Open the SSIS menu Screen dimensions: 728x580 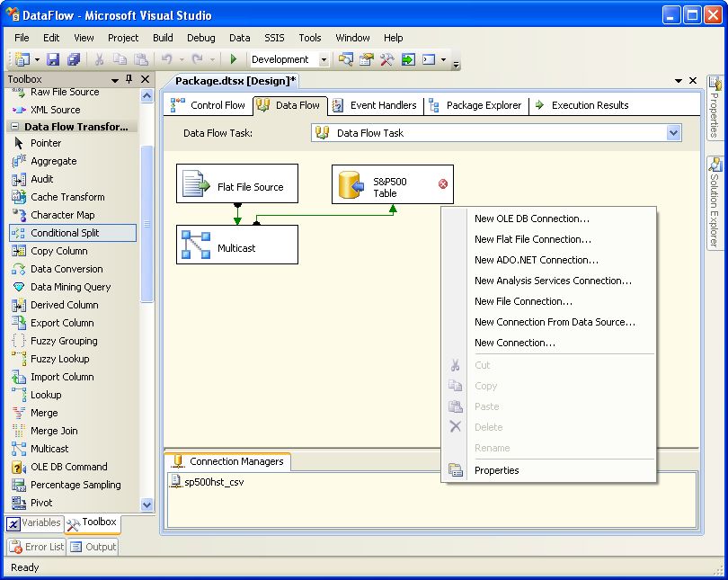coord(273,38)
